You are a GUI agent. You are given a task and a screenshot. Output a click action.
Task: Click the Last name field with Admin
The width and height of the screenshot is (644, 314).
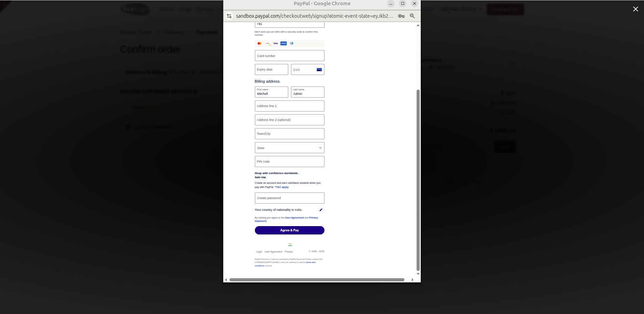coord(308,92)
